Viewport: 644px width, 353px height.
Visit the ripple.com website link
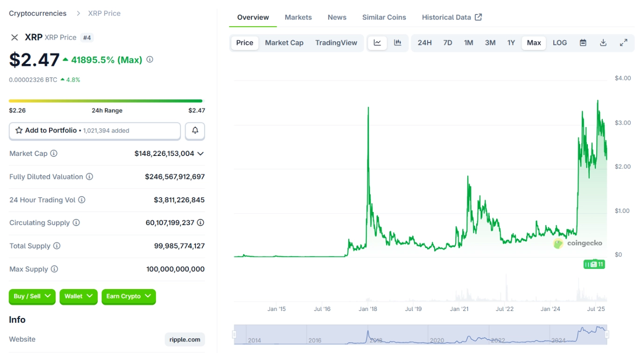[x=185, y=339]
